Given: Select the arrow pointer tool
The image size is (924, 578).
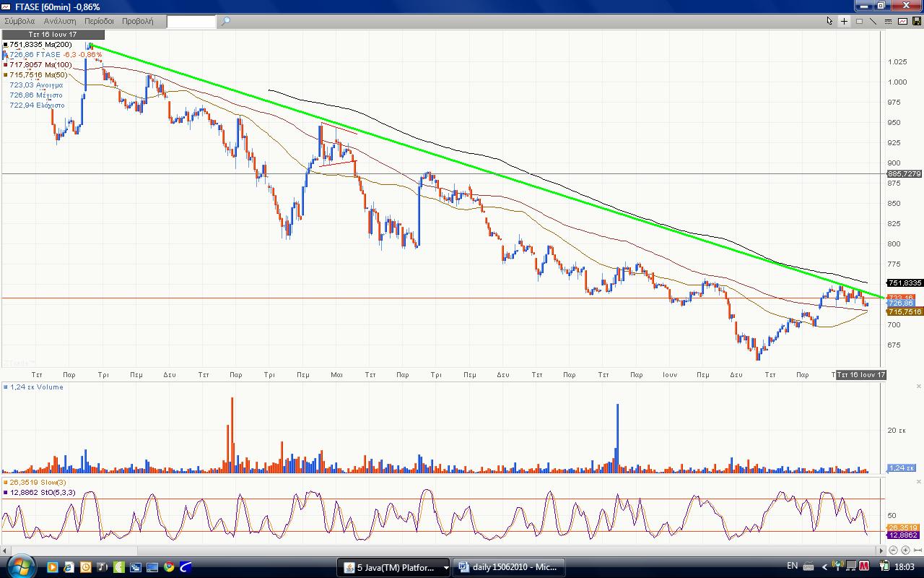Looking at the screenshot, I should tap(830, 21).
